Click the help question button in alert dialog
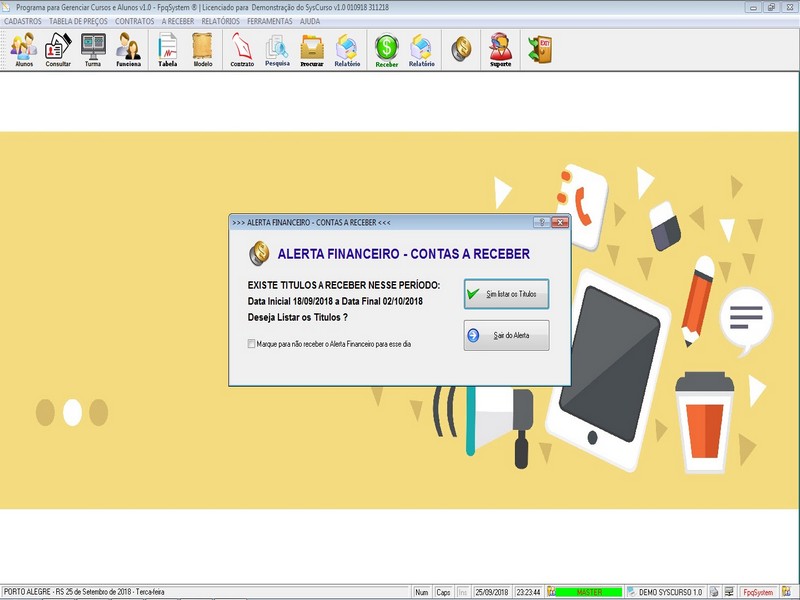 tap(541, 222)
